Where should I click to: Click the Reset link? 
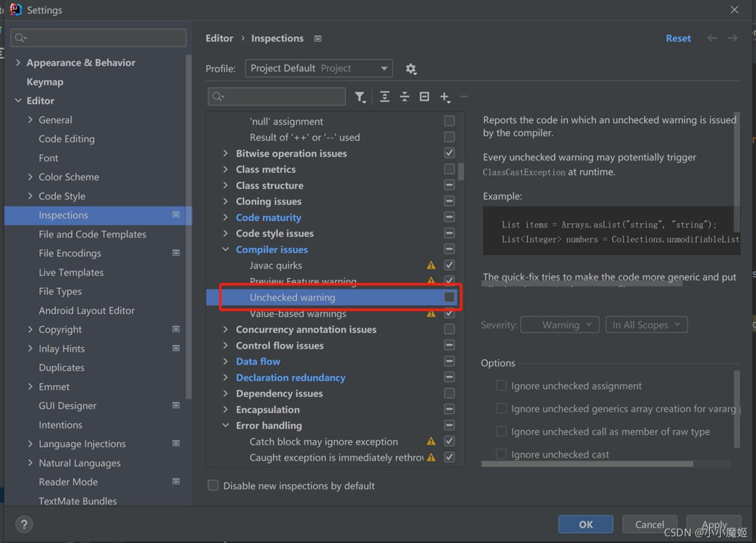click(678, 38)
